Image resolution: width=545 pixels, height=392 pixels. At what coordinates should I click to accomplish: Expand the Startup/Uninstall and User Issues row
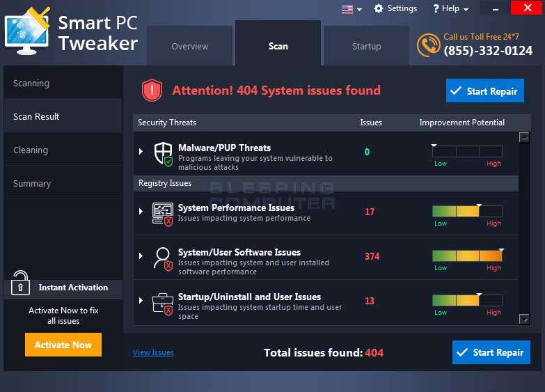[141, 300]
